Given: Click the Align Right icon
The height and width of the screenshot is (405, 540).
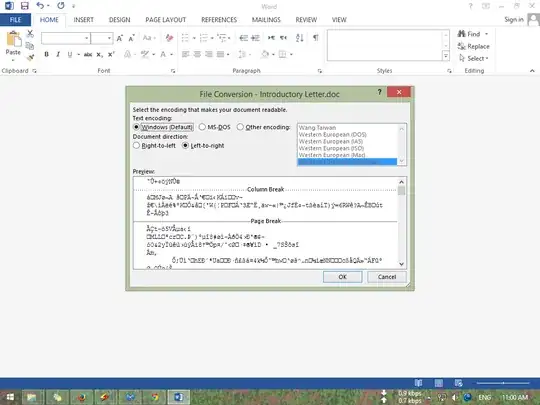Looking at the screenshot, I should (x=209, y=54).
